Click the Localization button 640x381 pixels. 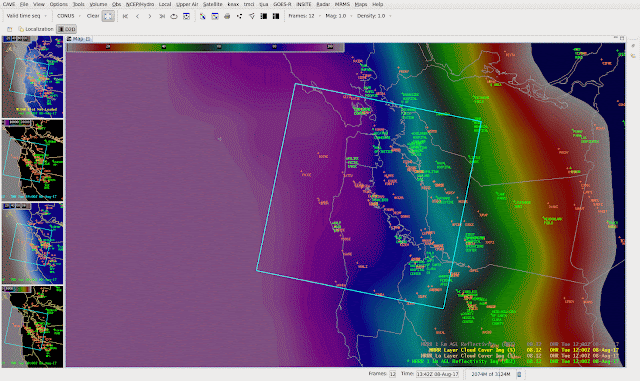tap(36, 29)
